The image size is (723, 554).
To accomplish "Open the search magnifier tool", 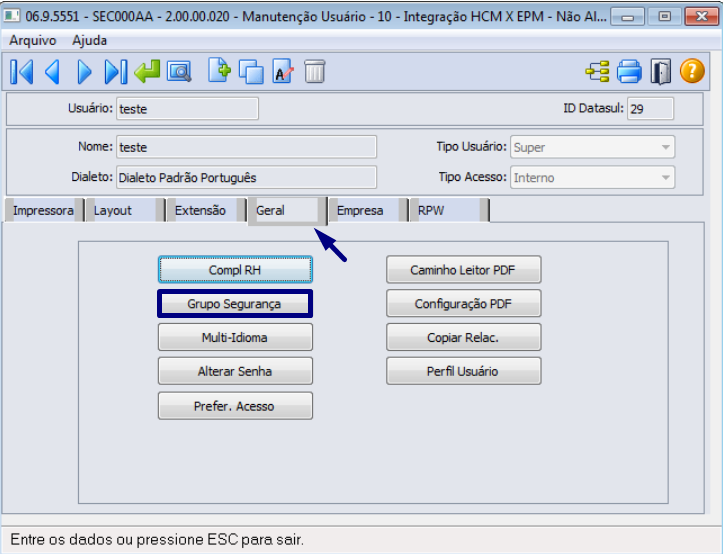I will [x=179, y=72].
